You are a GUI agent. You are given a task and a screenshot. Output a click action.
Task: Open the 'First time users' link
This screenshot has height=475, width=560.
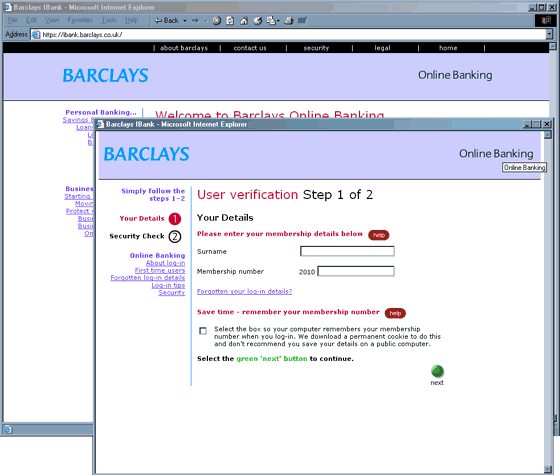pos(160,270)
